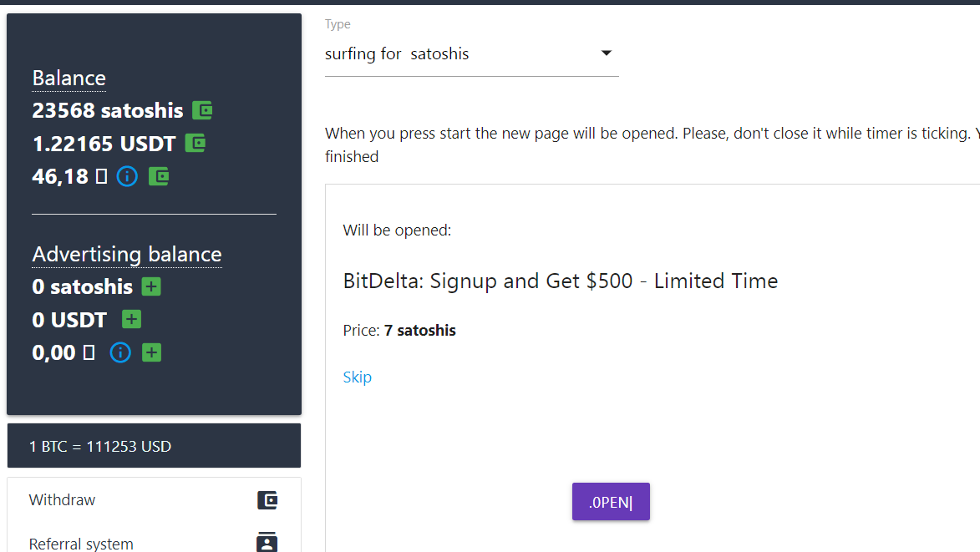Click the Referral system person icon
This screenshot has height=552, width=980.
tap(267, 542)
